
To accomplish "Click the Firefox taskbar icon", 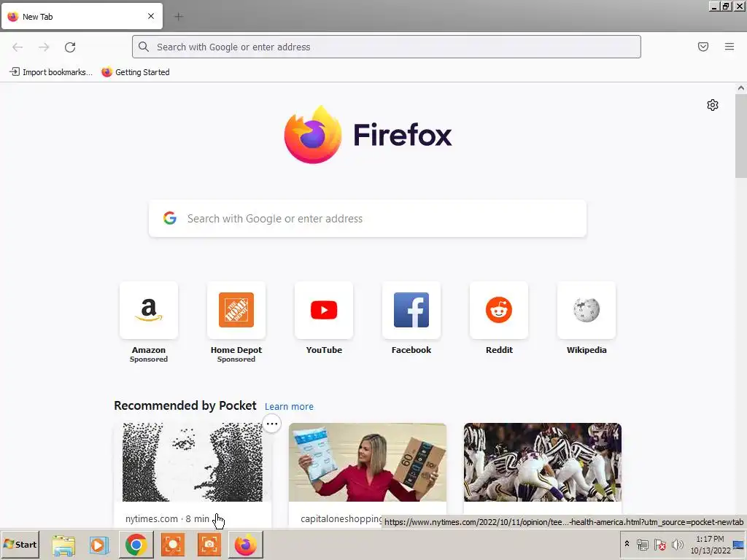I will (246, 545).
